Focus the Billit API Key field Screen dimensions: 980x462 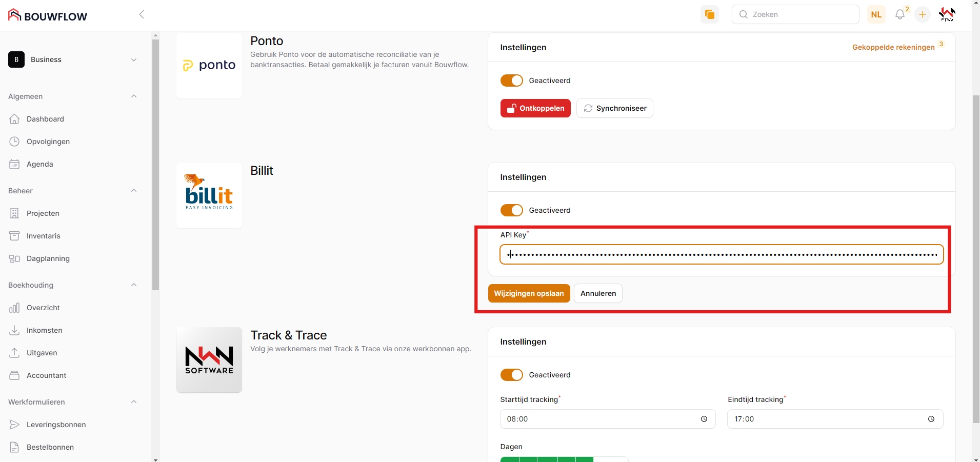[722, 254]
